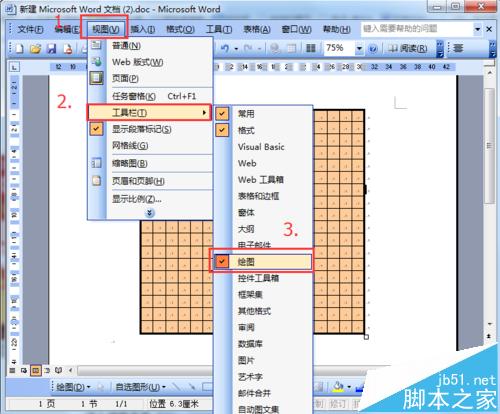Switch to Outline view button at bottom

click(47, 370)
